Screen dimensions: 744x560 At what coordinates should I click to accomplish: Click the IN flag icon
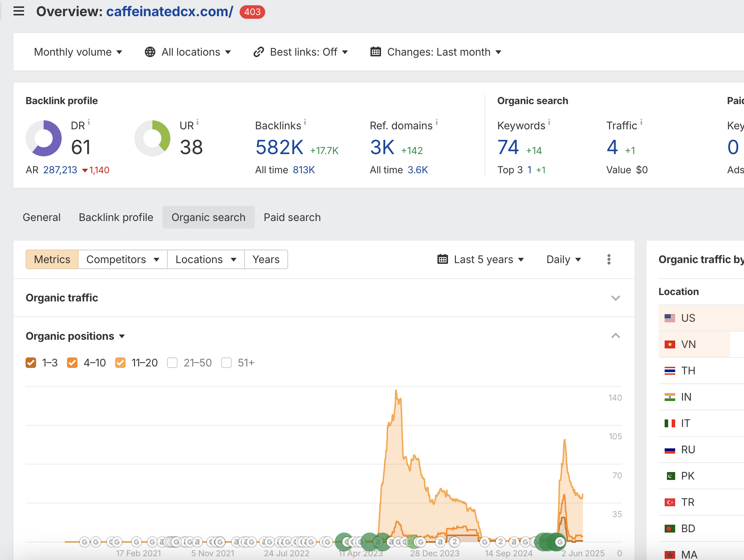pyautogui.click(x=670, y=397)
